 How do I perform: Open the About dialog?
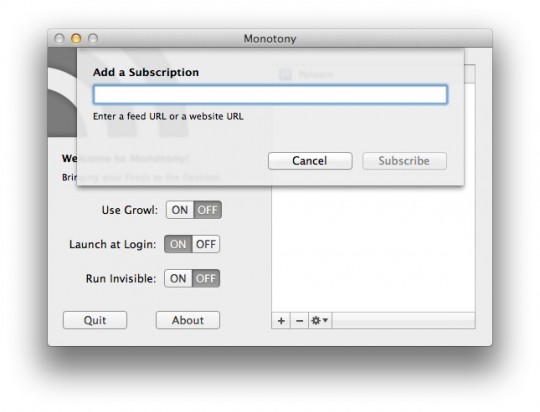[188, 320]
